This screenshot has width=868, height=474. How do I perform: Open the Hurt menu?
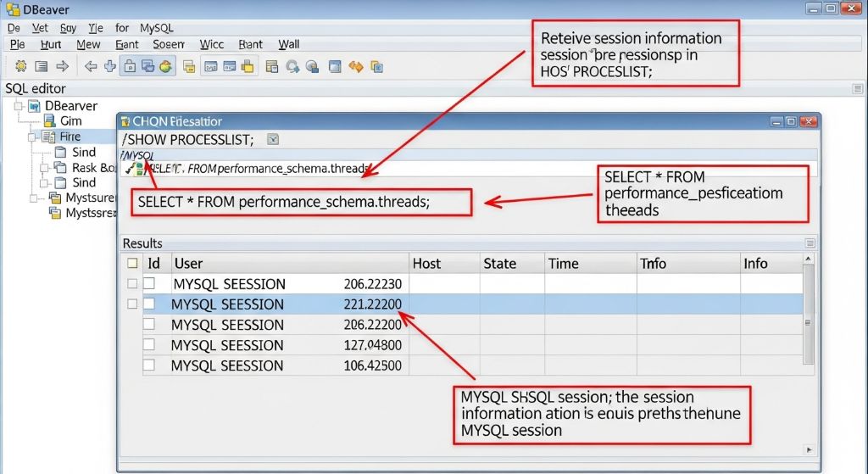[51, 44]
